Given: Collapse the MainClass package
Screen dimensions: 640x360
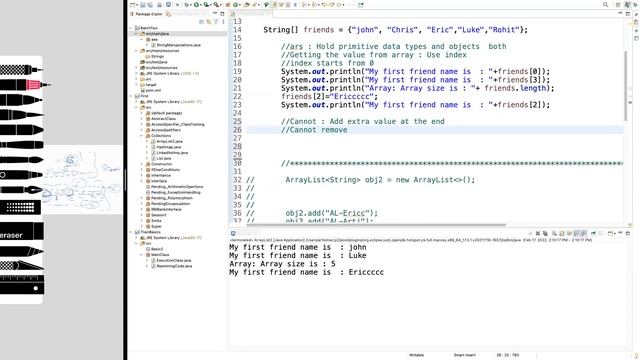Looking at the screenshot, I should pyautogui.click(x=142, y=255).
